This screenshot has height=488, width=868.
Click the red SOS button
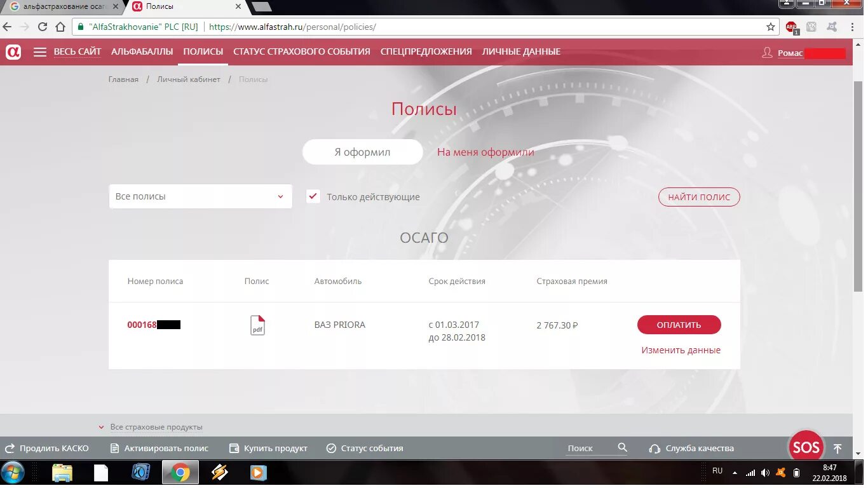click(x=806, y=447)
